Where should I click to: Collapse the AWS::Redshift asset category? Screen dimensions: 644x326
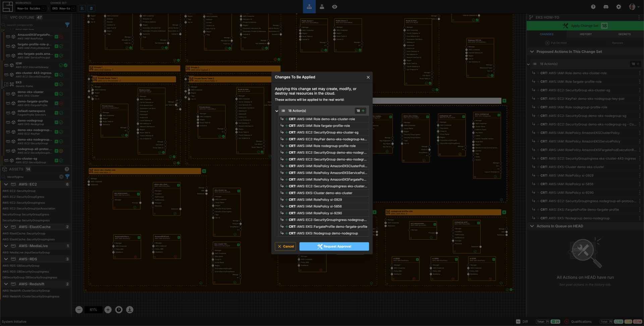tap(6, 284)
